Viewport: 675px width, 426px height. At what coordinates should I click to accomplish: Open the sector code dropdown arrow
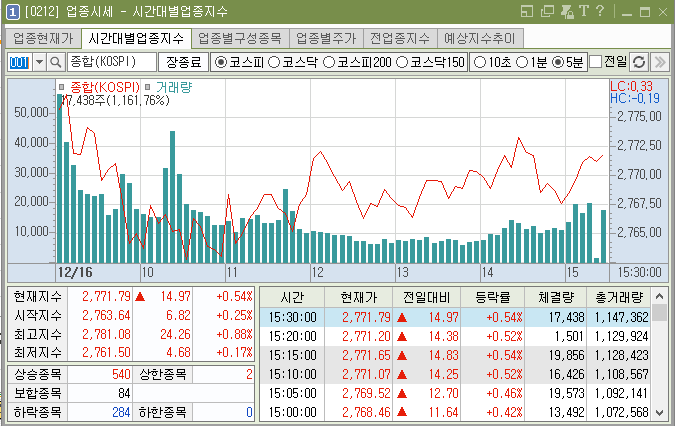[x=39, y=62]
